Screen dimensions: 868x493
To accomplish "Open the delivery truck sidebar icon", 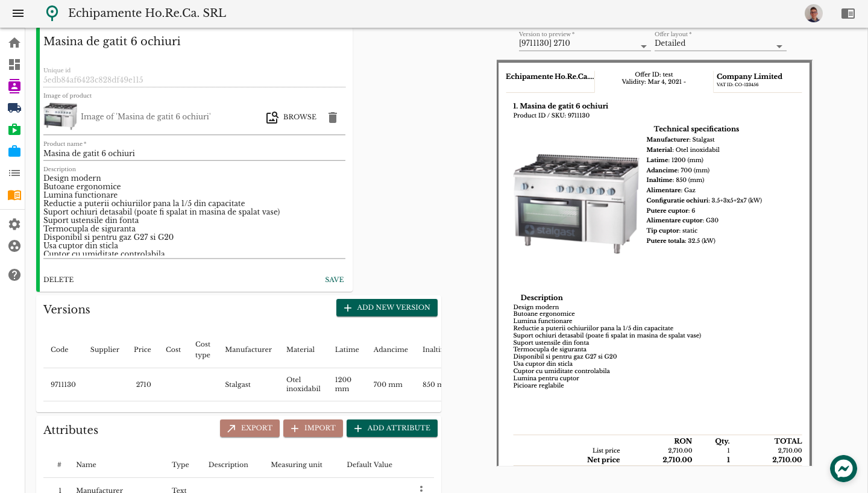I will (x=14, y=108).
